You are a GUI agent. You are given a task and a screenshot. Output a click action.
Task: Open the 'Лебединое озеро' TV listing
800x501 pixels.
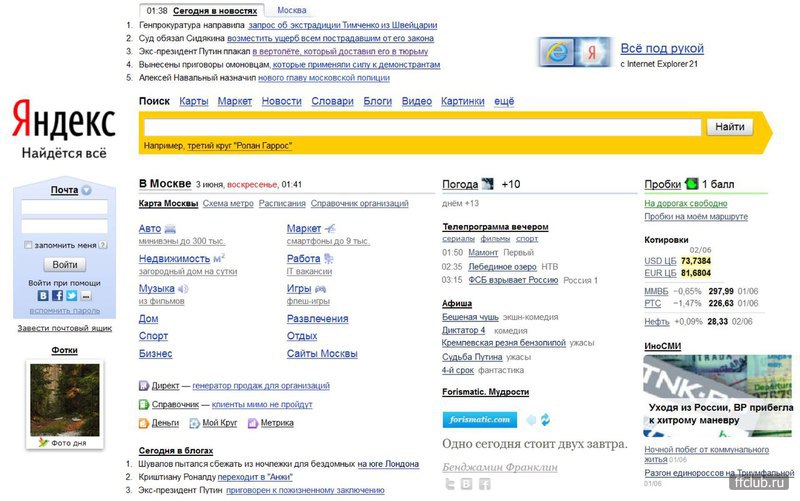503,267
